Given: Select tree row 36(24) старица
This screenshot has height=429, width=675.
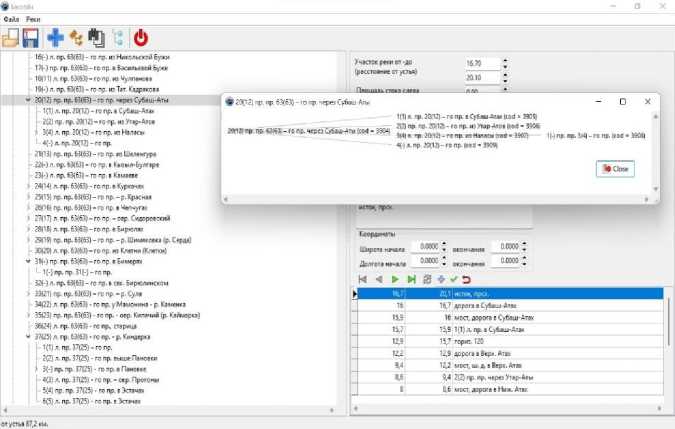Looking at the screenshot, I should click(86, 326).
